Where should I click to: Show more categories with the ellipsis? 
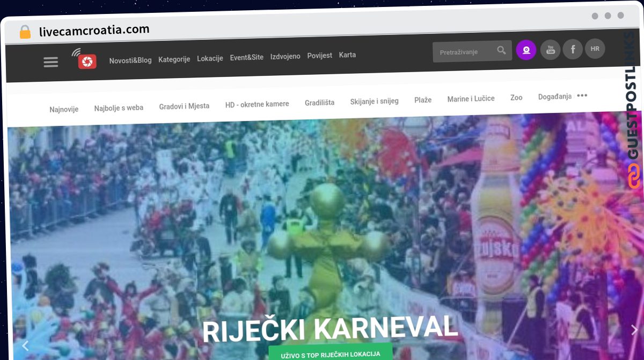point(582,96)
